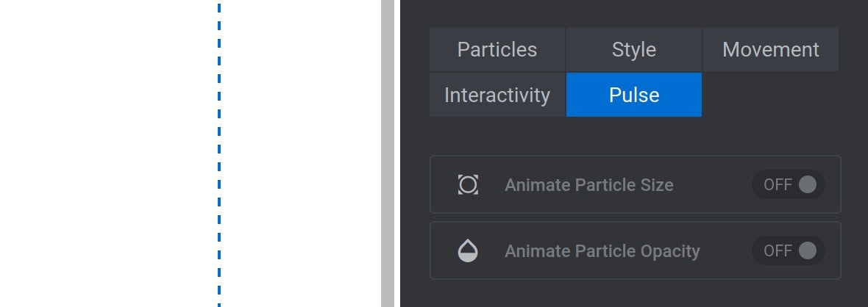Click white canvas right of dashed guide
Screen dimensions: 868x307
click(x=301, y=153)
